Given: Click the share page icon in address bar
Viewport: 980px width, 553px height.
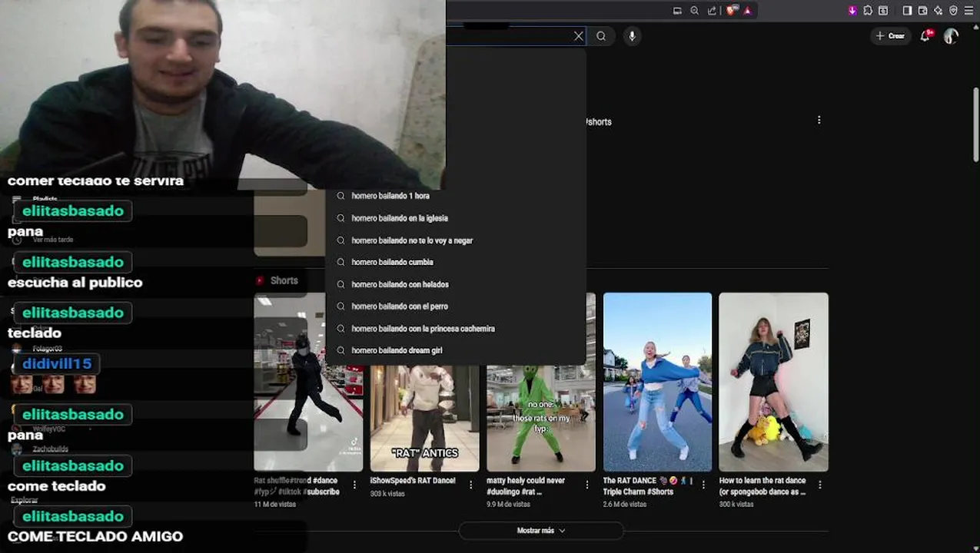Looking at the screenshot, I should pos(711,11).
